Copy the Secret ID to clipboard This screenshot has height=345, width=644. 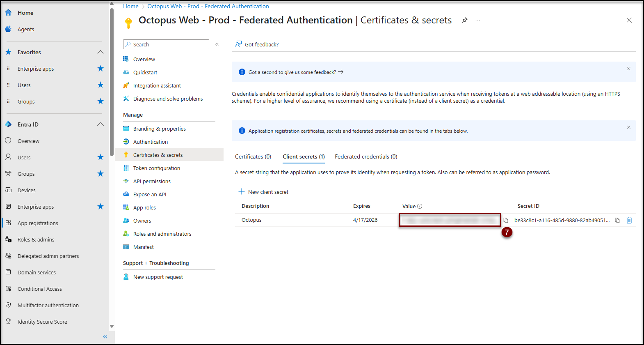tap(617, 220)
